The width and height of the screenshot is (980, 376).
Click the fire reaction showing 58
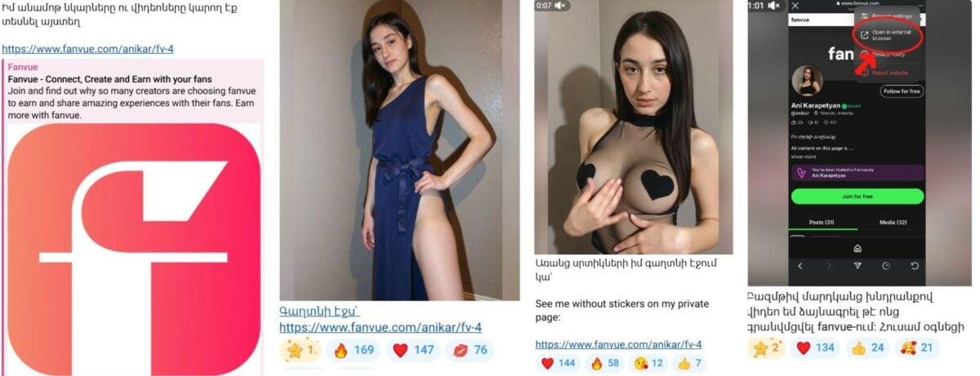(x=604, y=363)
